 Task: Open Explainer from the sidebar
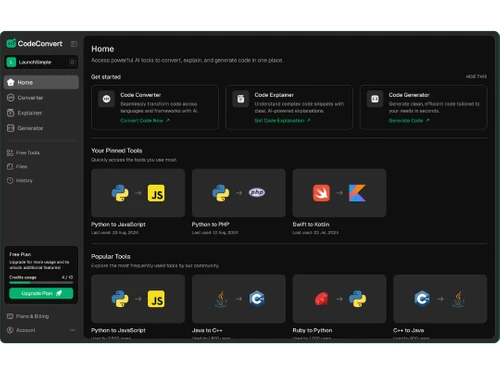(x=41, y=113)
